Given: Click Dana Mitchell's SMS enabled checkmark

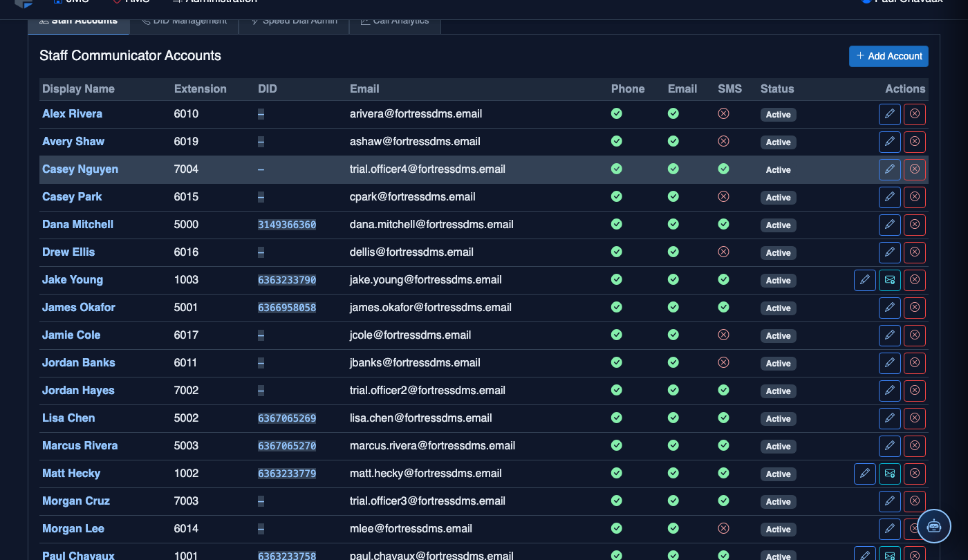Looking at the screenshot, I should click(723, 224).
